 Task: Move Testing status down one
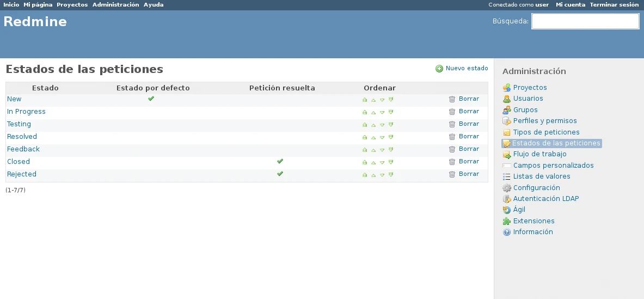[382, 125]
